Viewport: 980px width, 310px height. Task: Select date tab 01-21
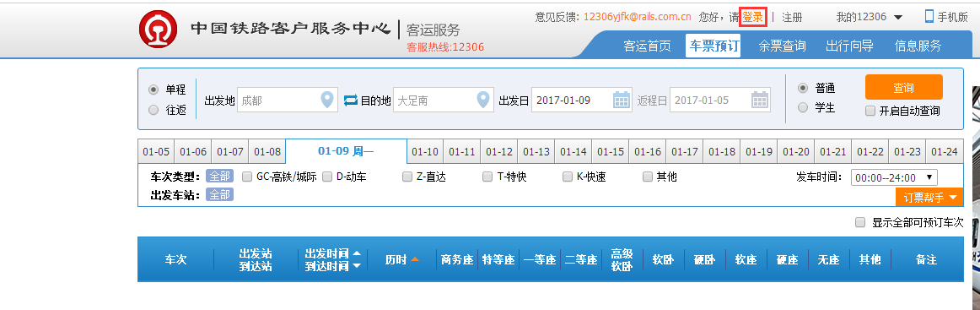pyautogui.click(x=832, y=151)
